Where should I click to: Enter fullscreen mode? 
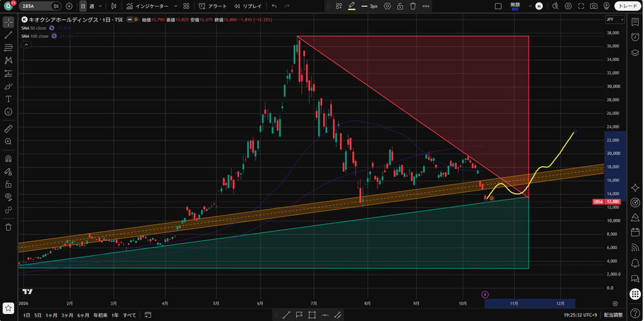[580, 6]
